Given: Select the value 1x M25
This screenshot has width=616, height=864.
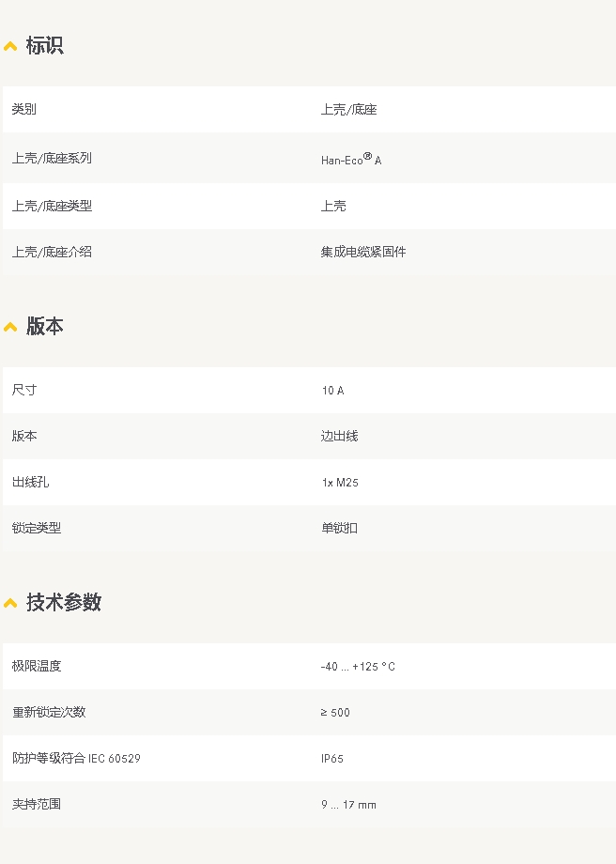Looking at the screenshot, I should click(x=340, y=483).
